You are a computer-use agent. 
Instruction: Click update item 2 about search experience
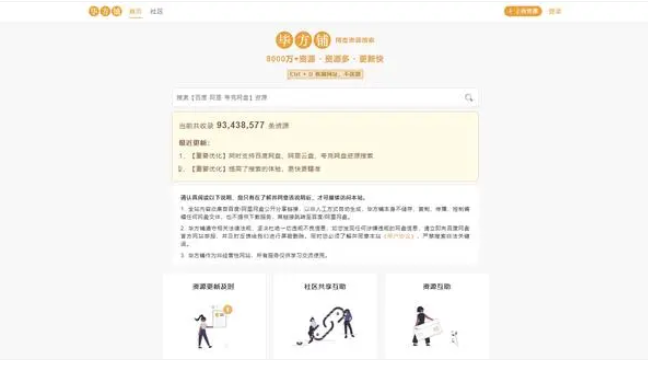[x=250, y=169]
